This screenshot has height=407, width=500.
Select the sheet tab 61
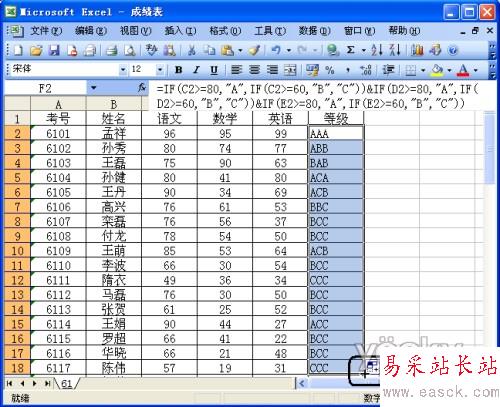click(x=67, y=383)
